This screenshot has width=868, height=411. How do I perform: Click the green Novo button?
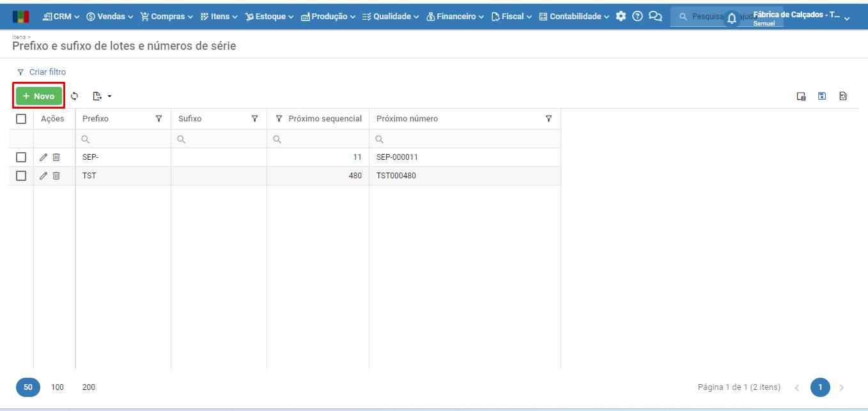(39, 97)
